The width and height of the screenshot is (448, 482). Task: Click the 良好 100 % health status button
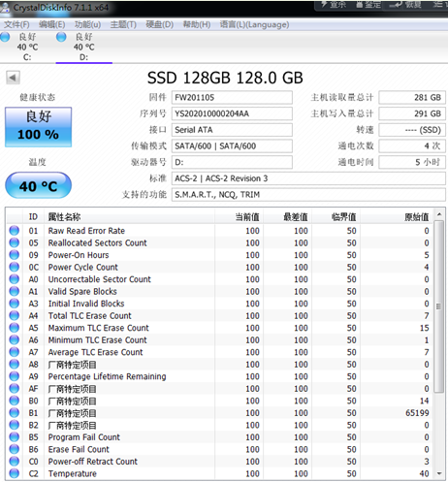(x=38, y=127)
